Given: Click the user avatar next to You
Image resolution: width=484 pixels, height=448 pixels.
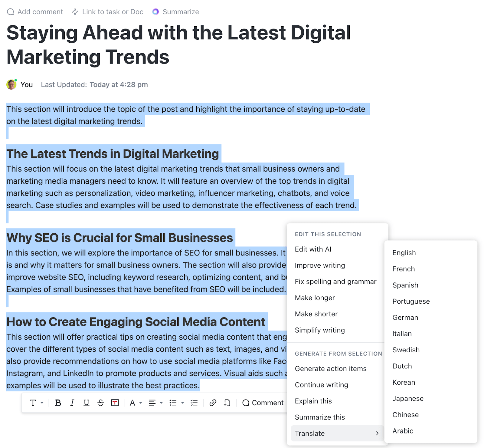Looking at the screenshot, I should coord(11,84).
